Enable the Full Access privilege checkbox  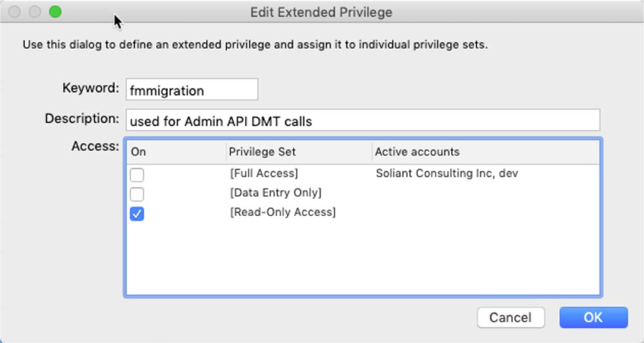137,175
